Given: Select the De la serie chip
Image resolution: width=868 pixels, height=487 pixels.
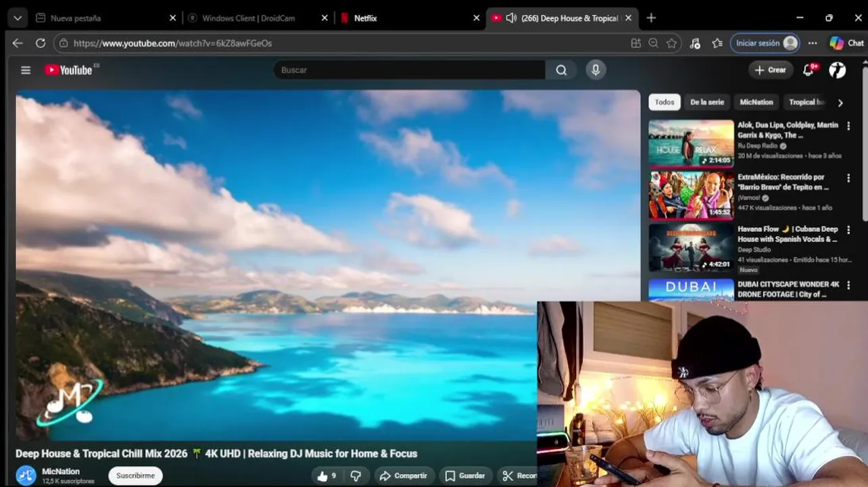Looking at the screenshot, I should tap(707, 102).
